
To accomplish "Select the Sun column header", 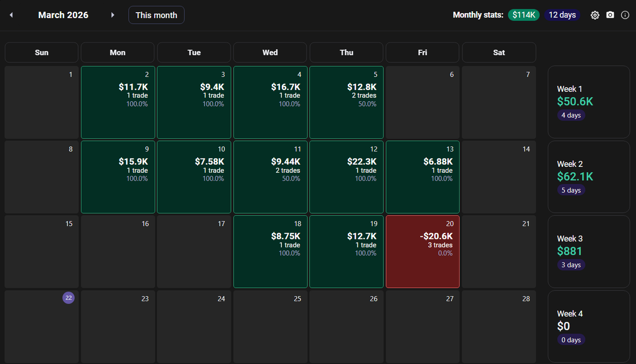I will (x=41, y=52).
